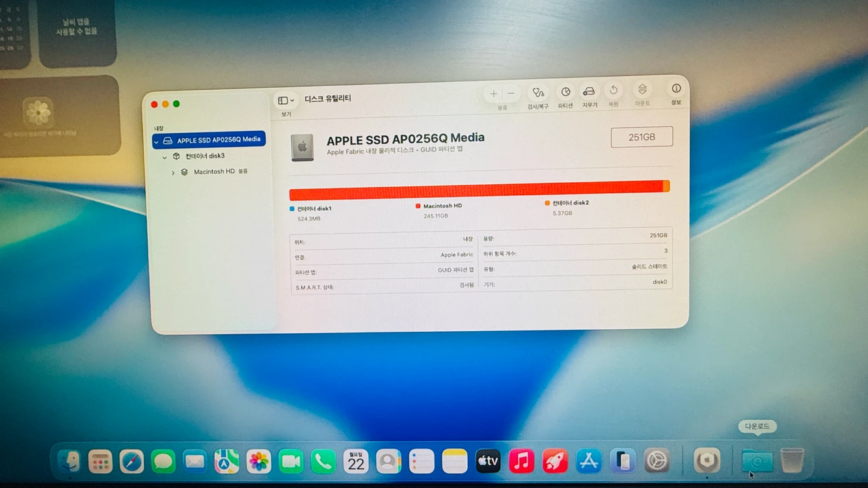The width and height of the screenshot is (868, 488).
Task: Click the 컨테이너 disk1 legend entry
Action: pos(310,213)
